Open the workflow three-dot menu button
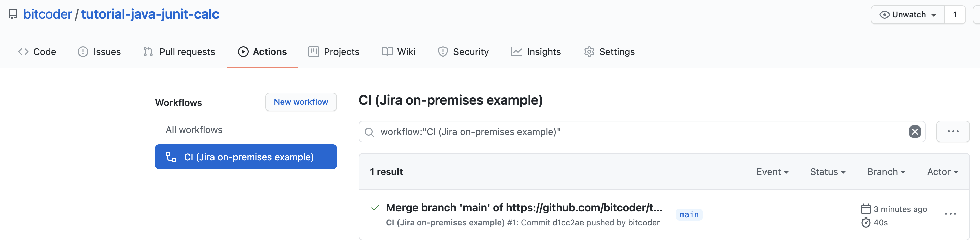Screen dimensions: 980x251 (953, 132)
